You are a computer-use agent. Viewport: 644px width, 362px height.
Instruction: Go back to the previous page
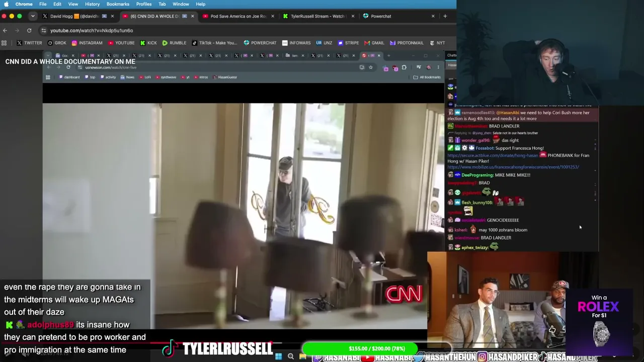tap(5, 31)
